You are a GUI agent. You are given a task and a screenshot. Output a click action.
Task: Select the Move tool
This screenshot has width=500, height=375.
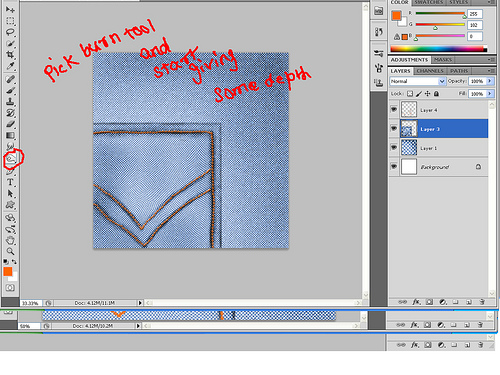(10, 10)
